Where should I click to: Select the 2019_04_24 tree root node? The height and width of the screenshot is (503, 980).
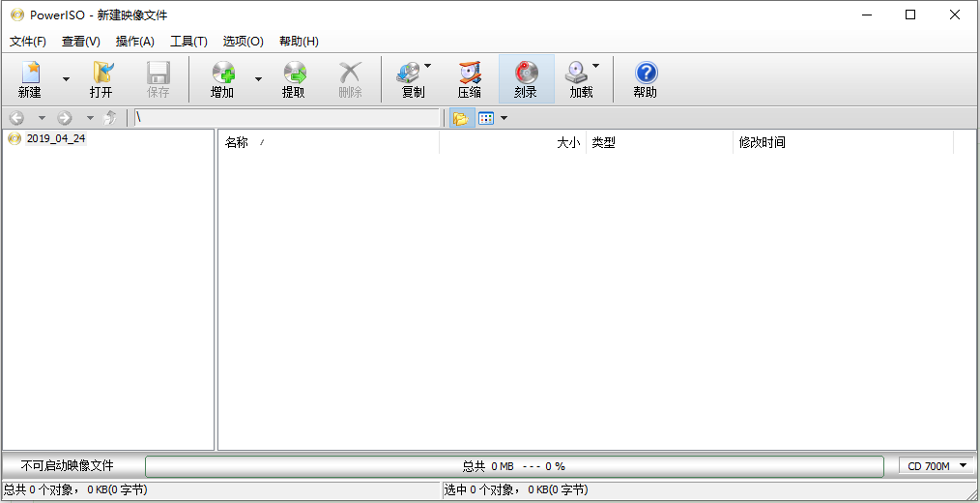pos(55,138)
